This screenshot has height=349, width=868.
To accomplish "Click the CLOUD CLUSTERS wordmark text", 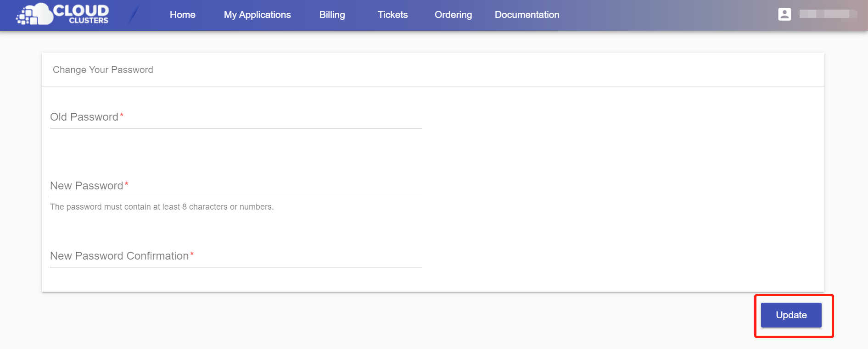I will click(81, 14).
